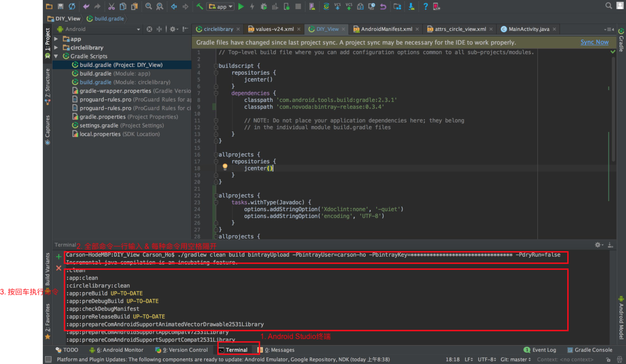Click the Navigate Back arrow icon
The image size is (626, 364).
pos(174,7)
